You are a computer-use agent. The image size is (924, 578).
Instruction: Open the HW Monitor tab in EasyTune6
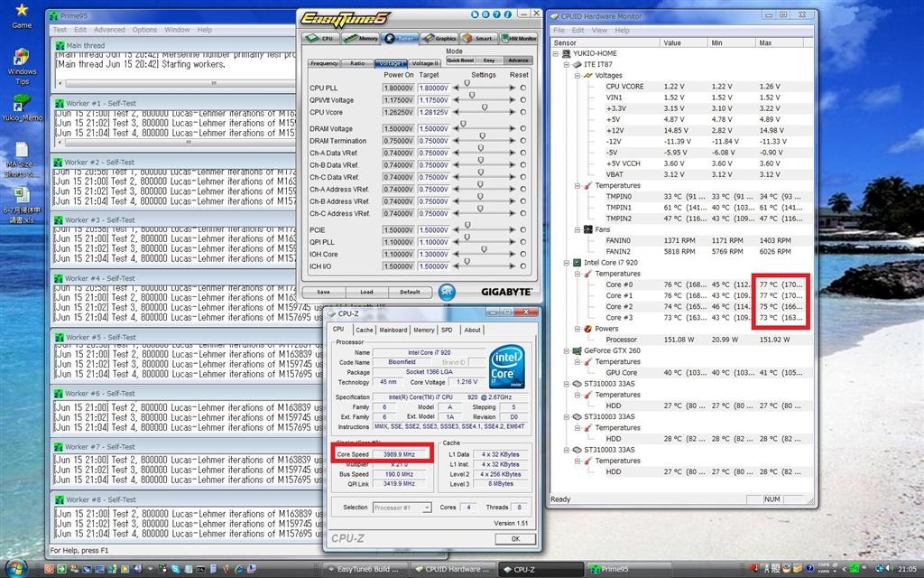click(519, 38)
